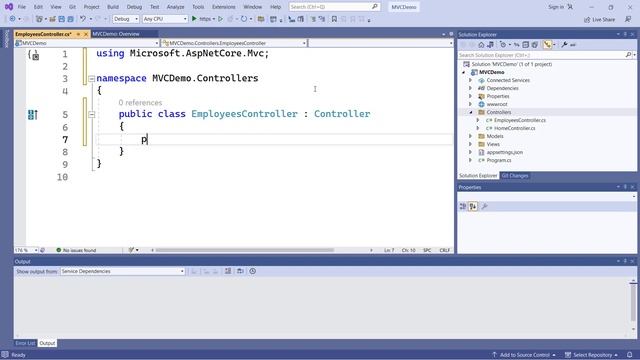Collapse the class code block on line 5
This screenshot has width=640, height=360.
(91, 114)
